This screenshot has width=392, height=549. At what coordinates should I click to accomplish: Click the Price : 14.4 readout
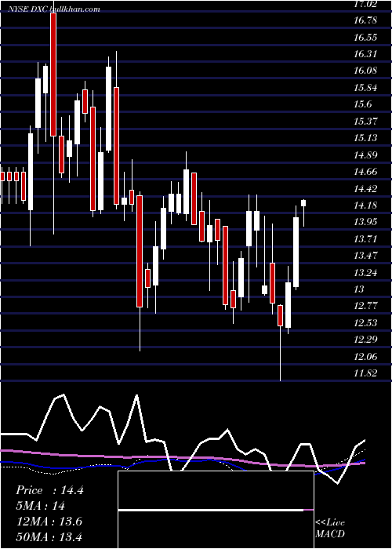pyautogui.click(x=49, y=490)
